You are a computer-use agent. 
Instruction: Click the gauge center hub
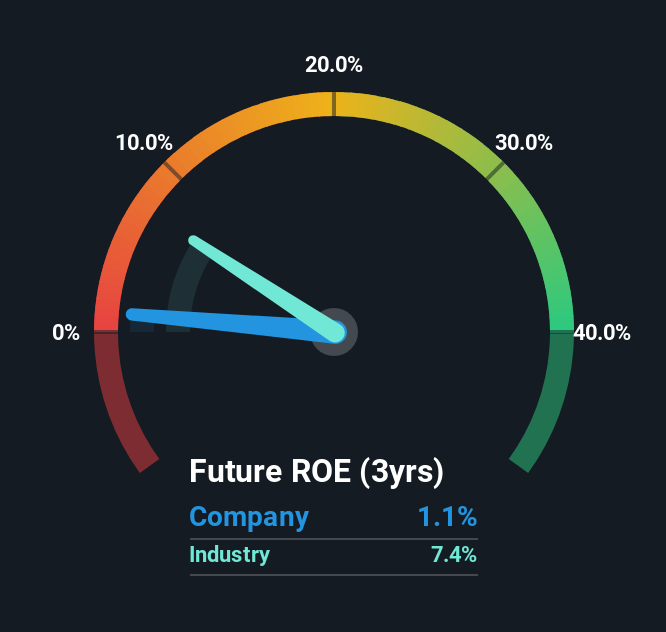pos(334,332)
